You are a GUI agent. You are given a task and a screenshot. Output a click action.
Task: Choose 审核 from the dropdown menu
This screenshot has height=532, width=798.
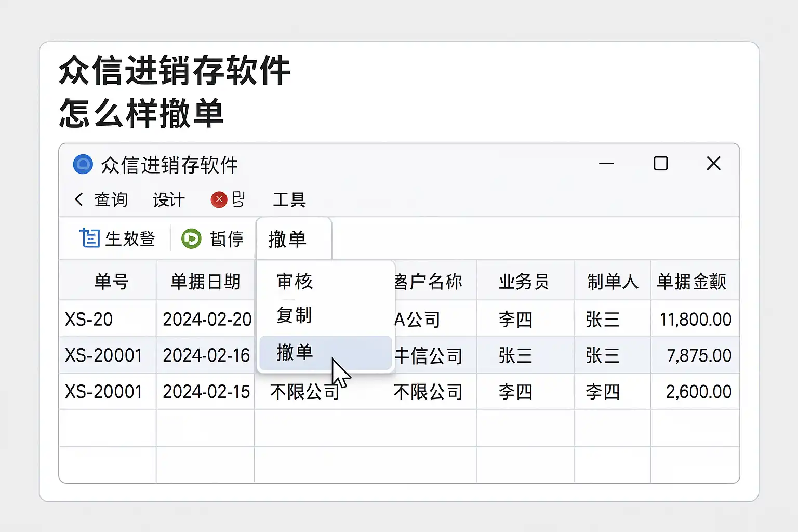pos(295,282)
